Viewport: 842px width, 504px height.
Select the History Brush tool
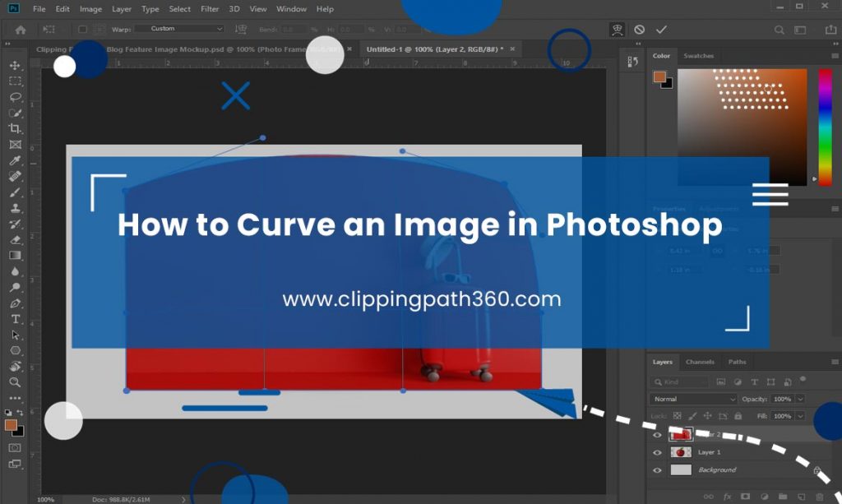(x=15, y=224)
